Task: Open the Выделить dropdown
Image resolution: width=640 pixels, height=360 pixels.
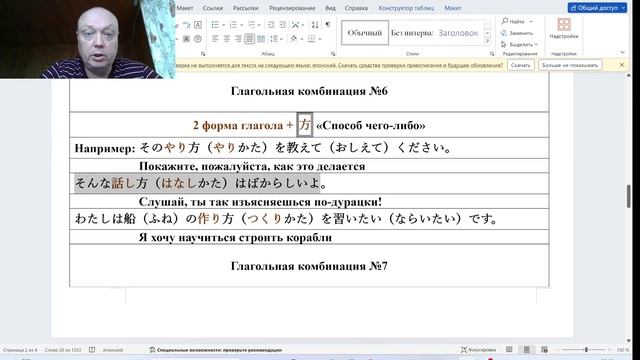Action: pyautogui.click(x=519, y=44)
